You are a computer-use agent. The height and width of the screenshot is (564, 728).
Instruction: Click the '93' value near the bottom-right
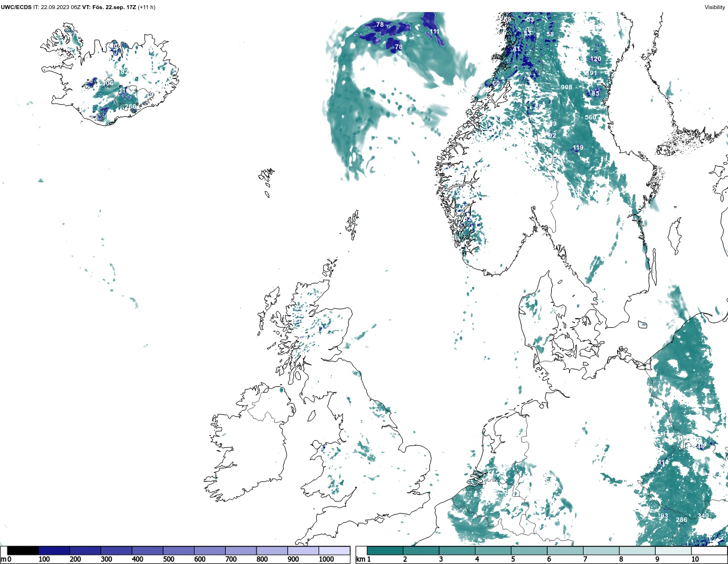click(x=664, y=516)
